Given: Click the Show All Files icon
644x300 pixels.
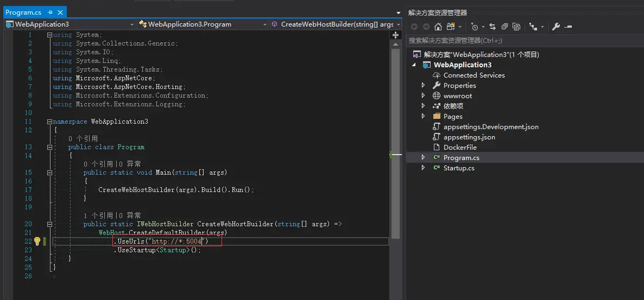Looking at the screenshot, I should coord(517,27).
